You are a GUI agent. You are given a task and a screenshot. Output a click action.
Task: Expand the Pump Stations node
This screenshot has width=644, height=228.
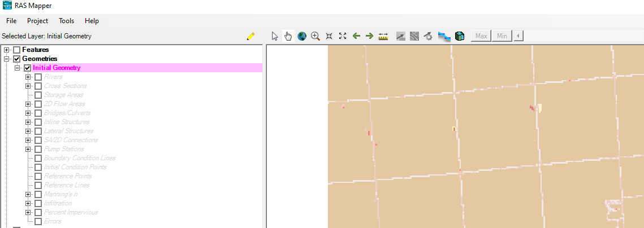(x=28, y=149)
